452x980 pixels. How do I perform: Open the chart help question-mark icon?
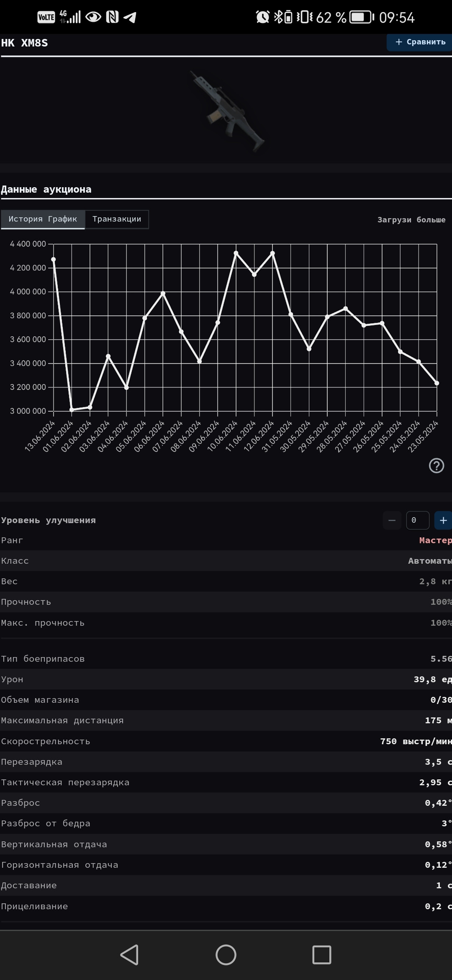(437, 465)
